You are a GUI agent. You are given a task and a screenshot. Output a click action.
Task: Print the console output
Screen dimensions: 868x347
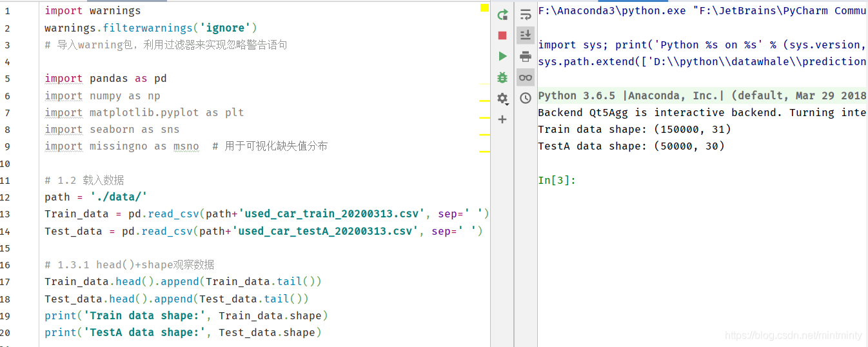pos(526,56)
